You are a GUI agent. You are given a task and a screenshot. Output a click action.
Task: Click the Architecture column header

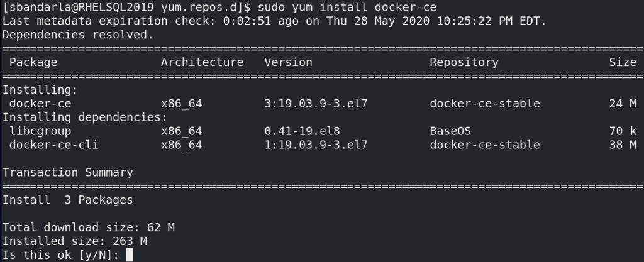tap(202, 62)
